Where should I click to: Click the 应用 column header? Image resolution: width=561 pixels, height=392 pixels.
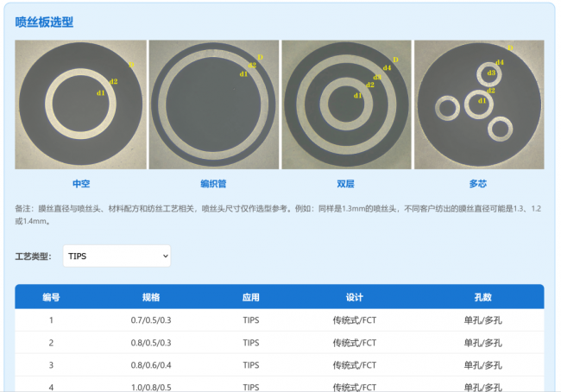(x=251, y=297)
